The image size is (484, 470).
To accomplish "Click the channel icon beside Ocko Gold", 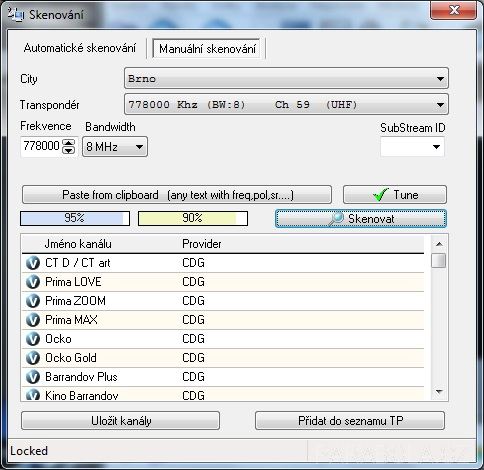I will [33, 358].
